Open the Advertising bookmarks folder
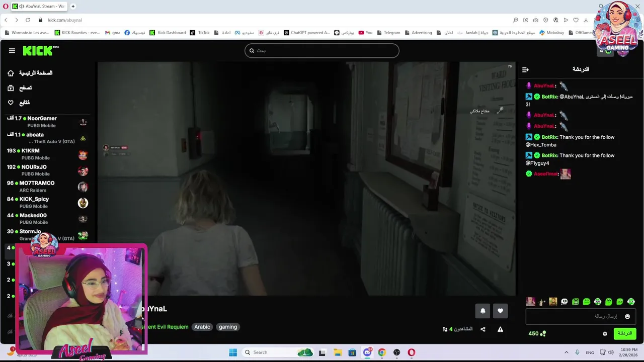The height and width of the screenshot is (362, 644). [418, 33]
